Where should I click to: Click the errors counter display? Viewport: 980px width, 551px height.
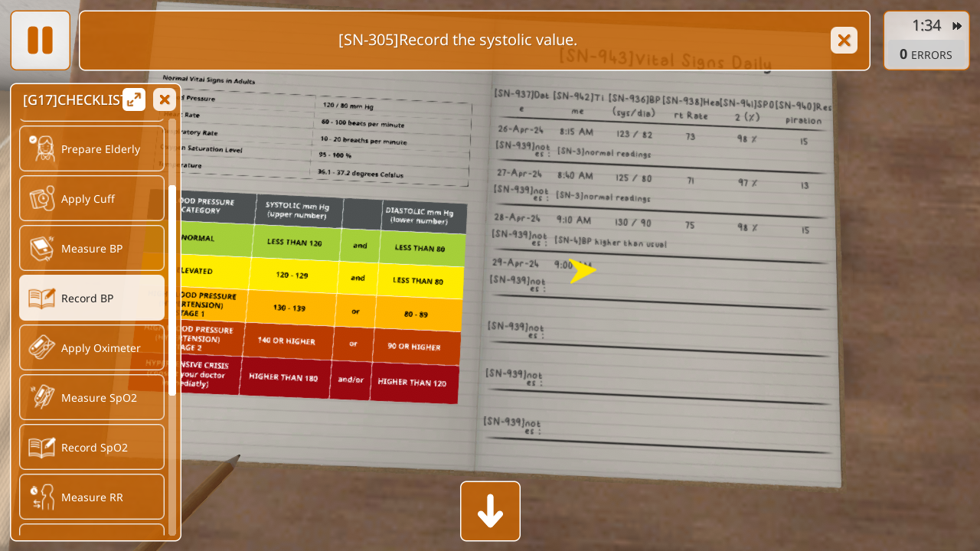coord(926,55)
